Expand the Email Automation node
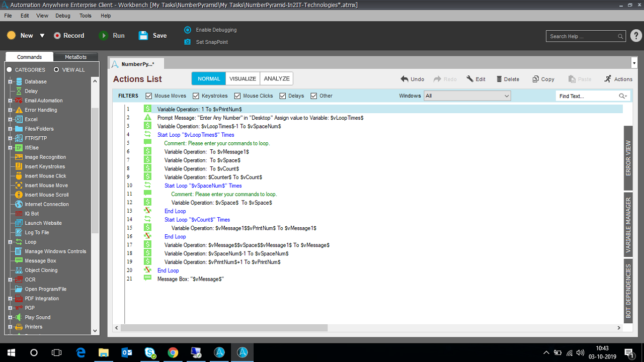This screenshot has width=644, height=362. [10, 101]
